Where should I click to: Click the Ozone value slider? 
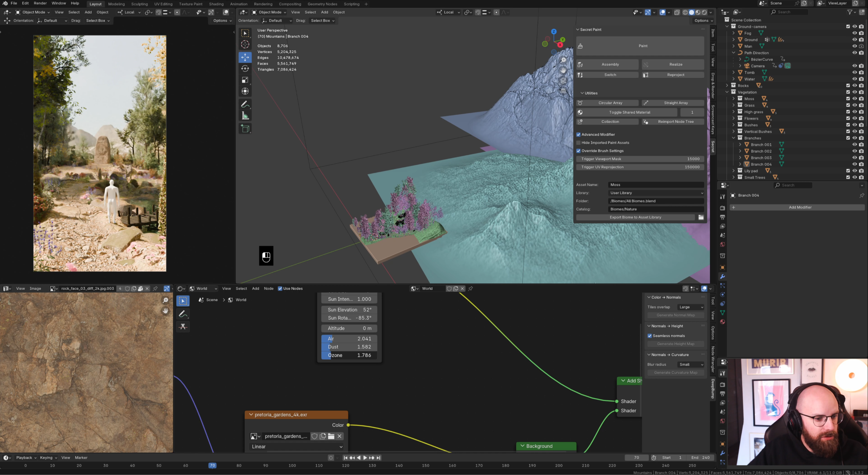click(349, 355)
